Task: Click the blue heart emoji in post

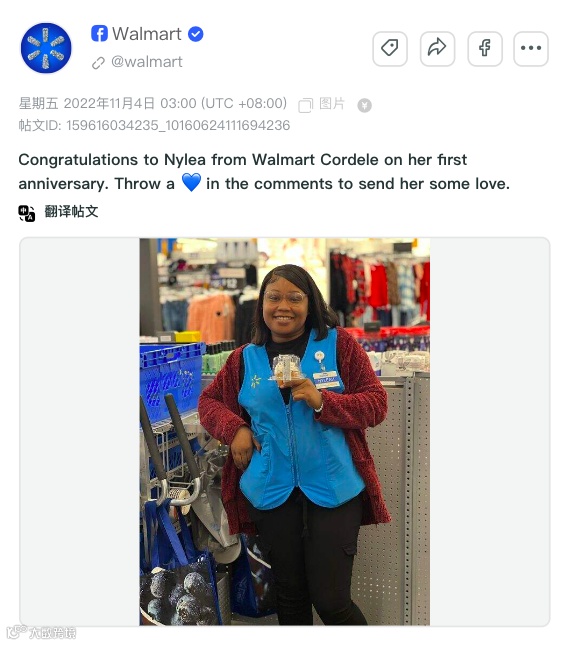Action: [x=191, y=182]
